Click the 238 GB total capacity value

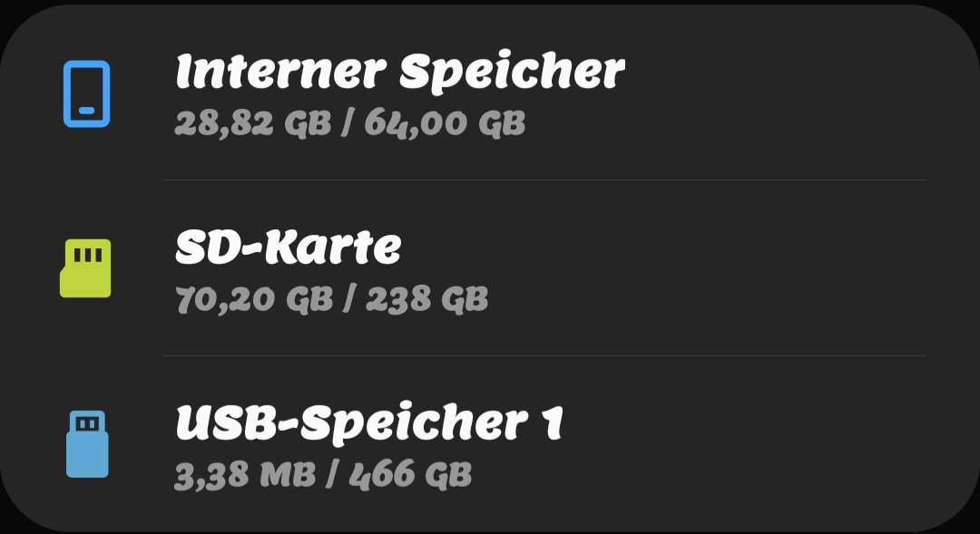pyautogui.click(x=426, y=299)
